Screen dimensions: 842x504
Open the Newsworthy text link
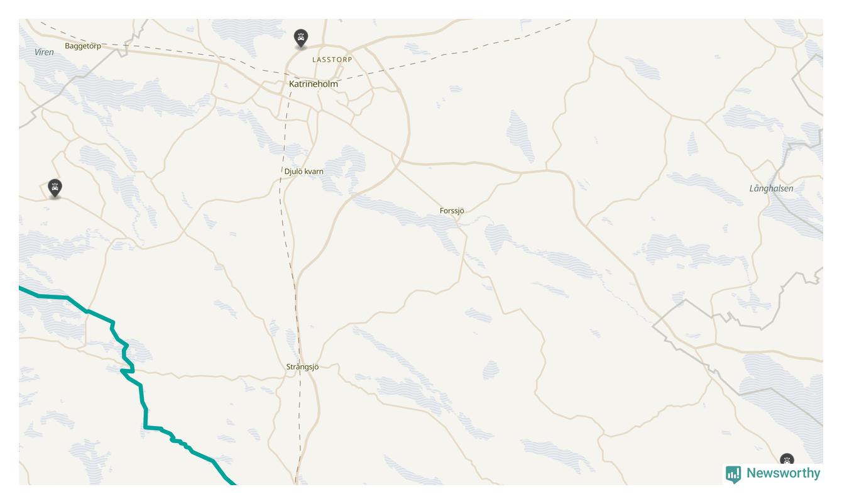783,473
